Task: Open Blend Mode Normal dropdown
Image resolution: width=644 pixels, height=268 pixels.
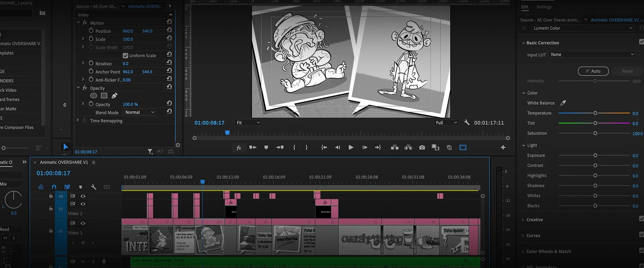Action: tap(140, 112)
